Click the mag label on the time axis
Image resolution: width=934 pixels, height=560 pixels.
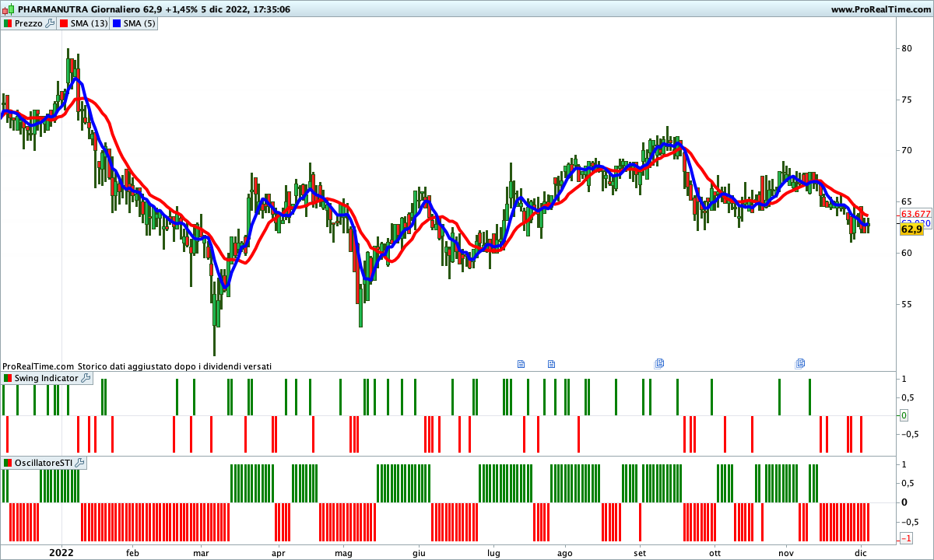[x=343, y=553]
